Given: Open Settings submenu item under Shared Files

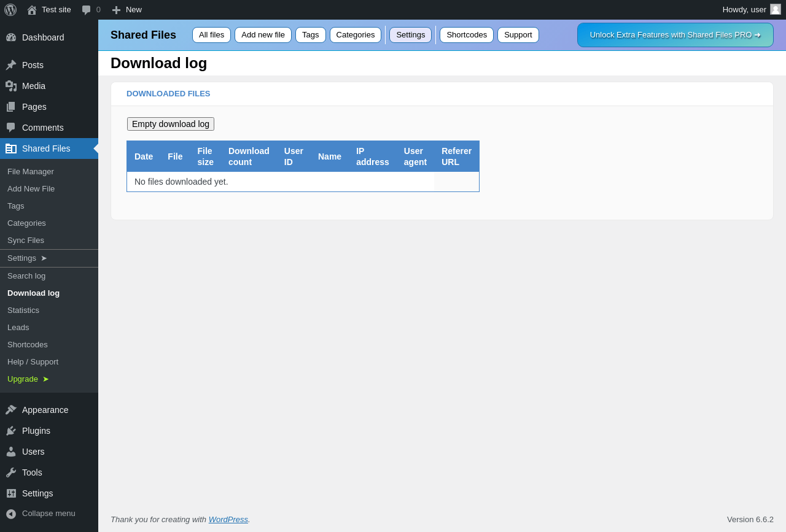Looking at the screenshot, I should coord(49,258).
